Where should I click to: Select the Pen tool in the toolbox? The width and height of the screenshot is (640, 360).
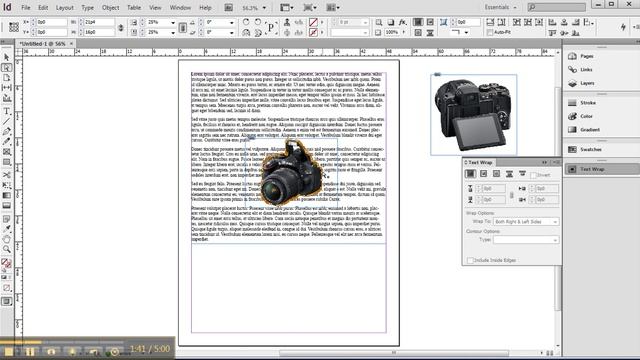coord(7,131)
